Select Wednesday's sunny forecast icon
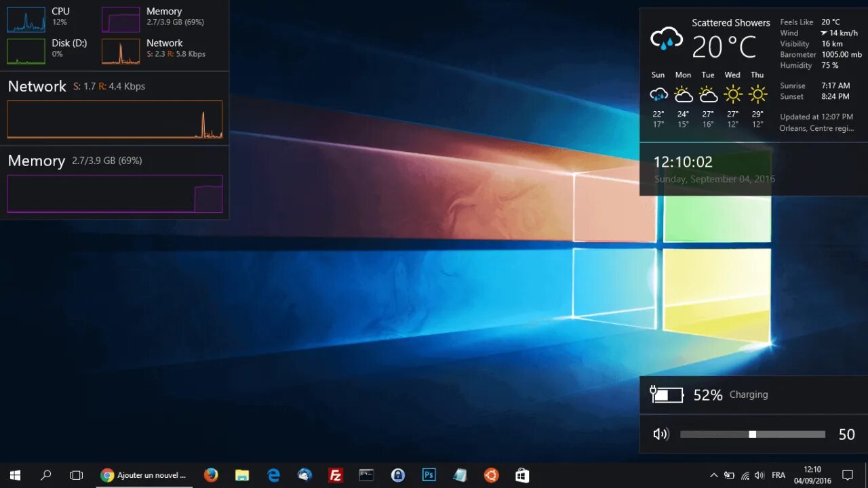This screenshot has height=488, width=868. (732, 94)
